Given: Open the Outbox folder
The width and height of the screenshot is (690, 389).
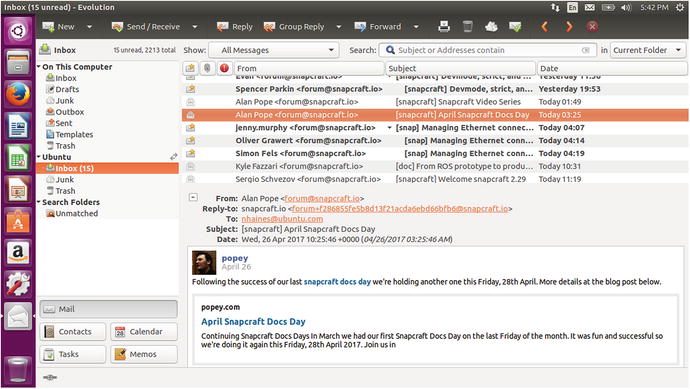Looking at the screenshot, I should pyautogui.click(x=65, y=112).
